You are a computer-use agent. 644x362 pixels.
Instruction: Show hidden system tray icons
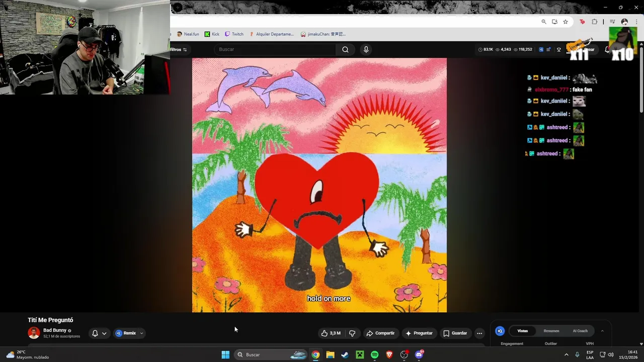(x=566, y=354)
